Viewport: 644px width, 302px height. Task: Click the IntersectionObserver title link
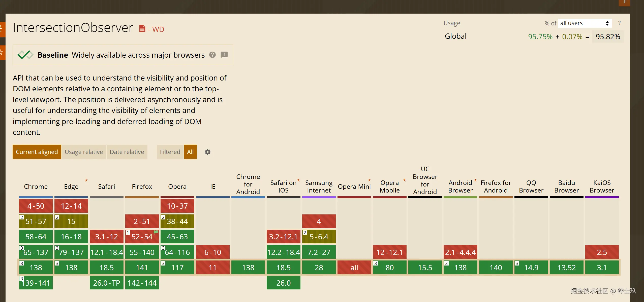(x=73, y=28)
